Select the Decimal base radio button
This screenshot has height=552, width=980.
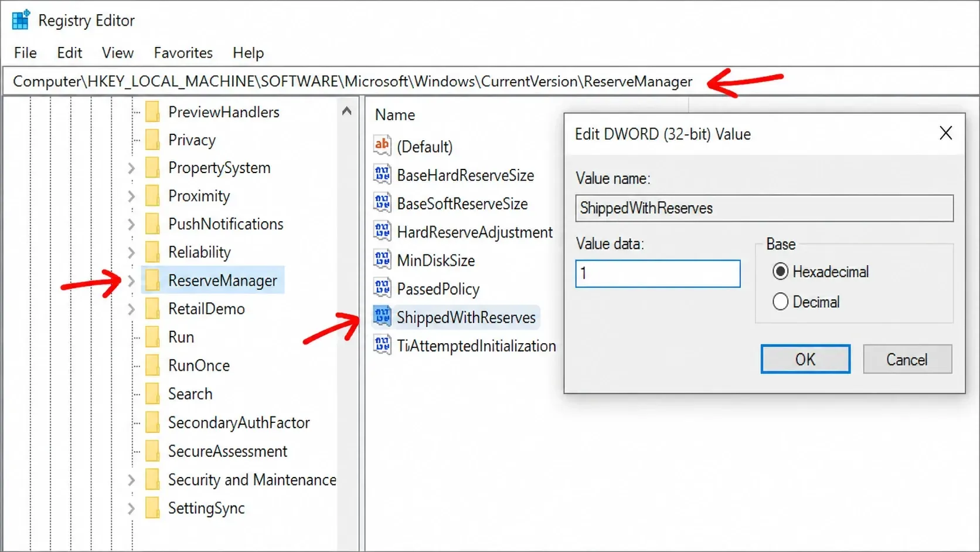tap(780, 302)
